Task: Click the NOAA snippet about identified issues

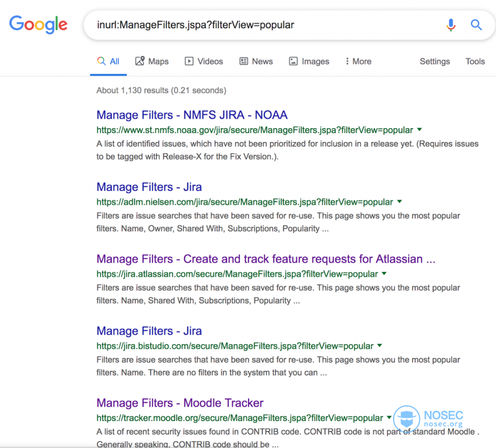Action: (287, 150)
